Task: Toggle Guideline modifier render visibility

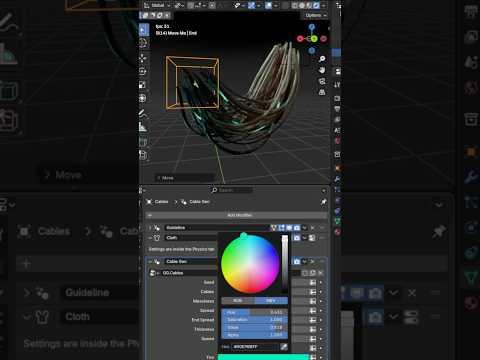Action: click(297, 228)
